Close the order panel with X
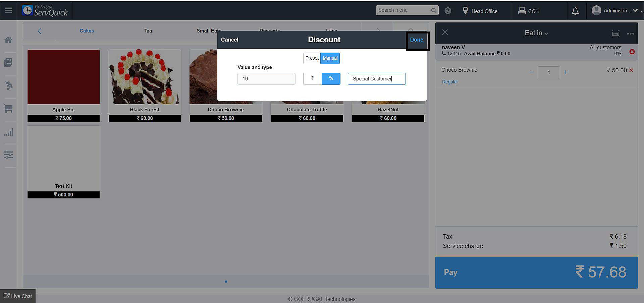 click(445, 32)
